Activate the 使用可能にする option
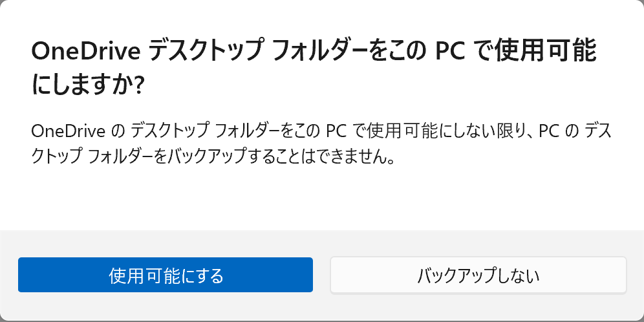 166,275
